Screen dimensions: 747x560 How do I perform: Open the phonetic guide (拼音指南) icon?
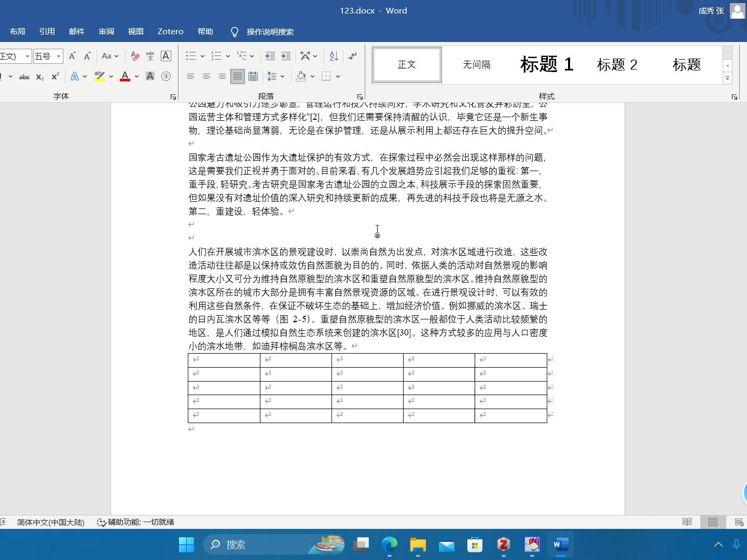[x=149, y=56]
